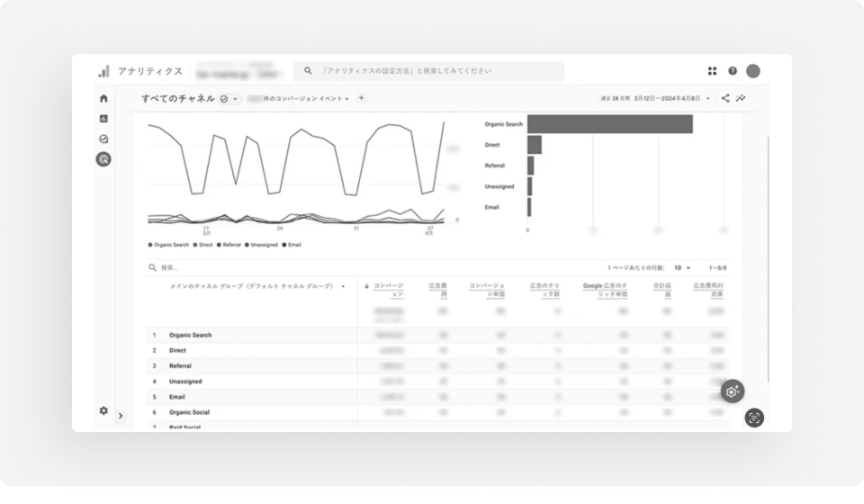The height and width of the screenshot is (504, 864).
Task: Click the floating insights assistant button
Action: 732,391
